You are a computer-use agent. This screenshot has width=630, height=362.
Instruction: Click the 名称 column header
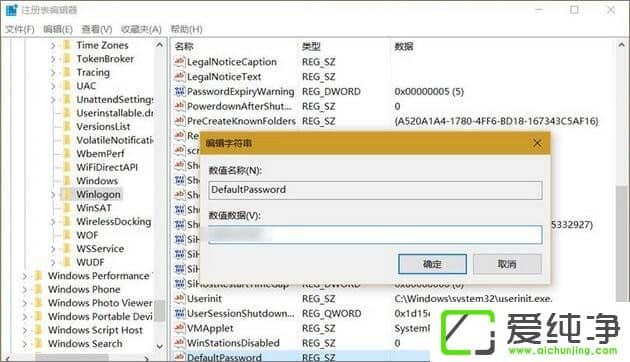pos(184,47)
